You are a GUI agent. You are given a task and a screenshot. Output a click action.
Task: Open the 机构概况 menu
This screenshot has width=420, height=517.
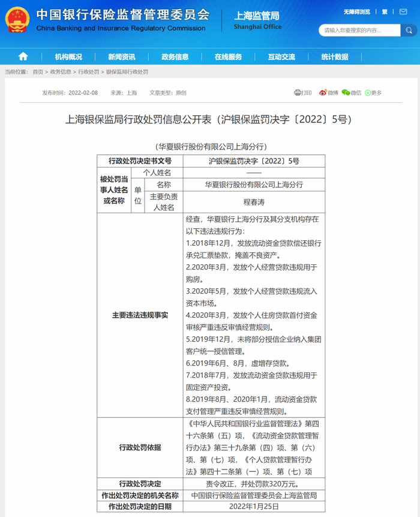pos(68,56)
